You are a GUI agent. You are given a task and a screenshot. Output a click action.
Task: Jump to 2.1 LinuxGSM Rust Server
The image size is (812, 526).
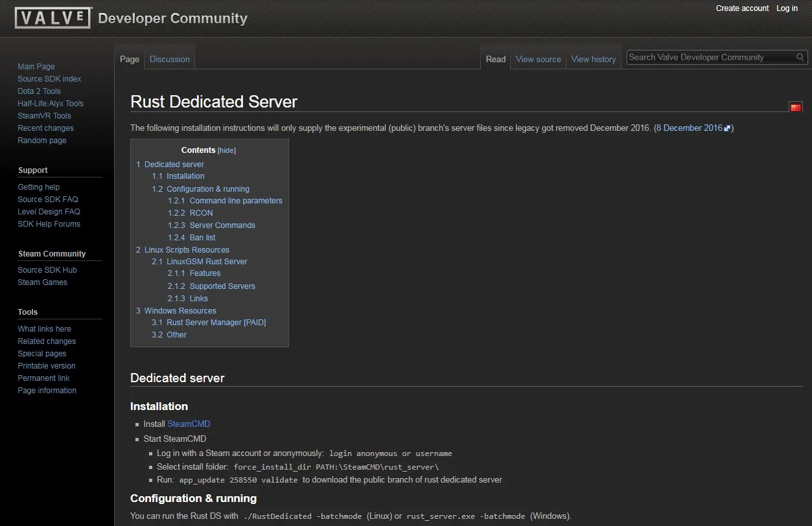(x=200, y=262)
